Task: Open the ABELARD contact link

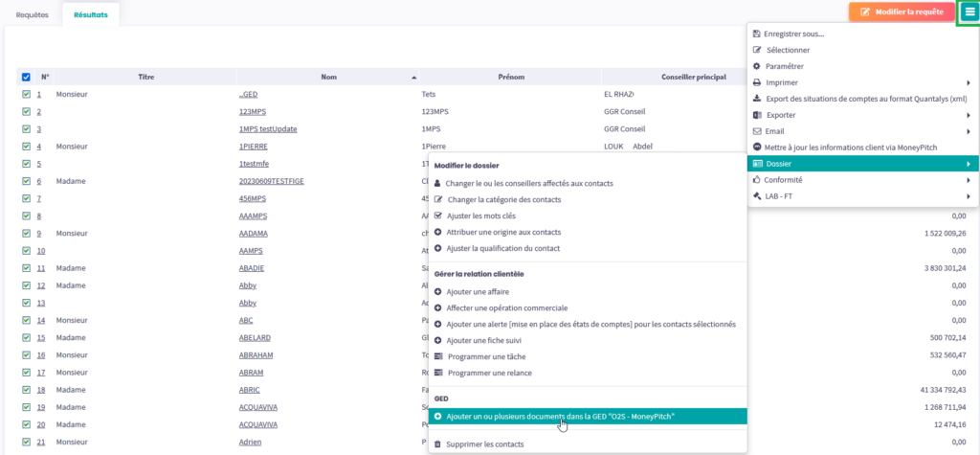Action: point(256,337)
